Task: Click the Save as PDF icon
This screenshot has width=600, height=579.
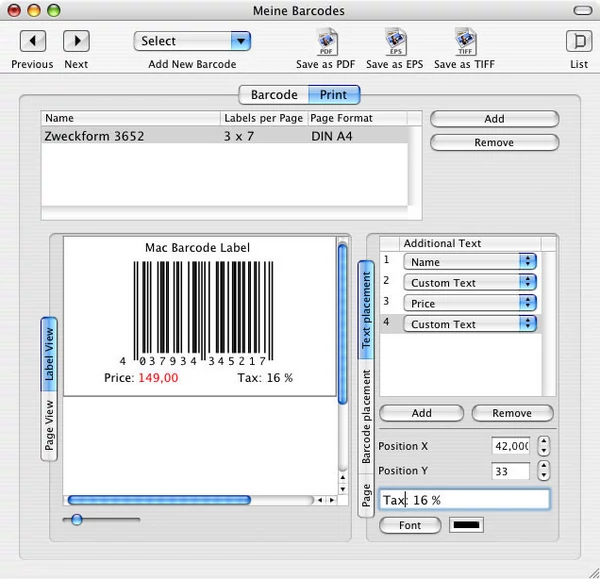Action: 326,41
